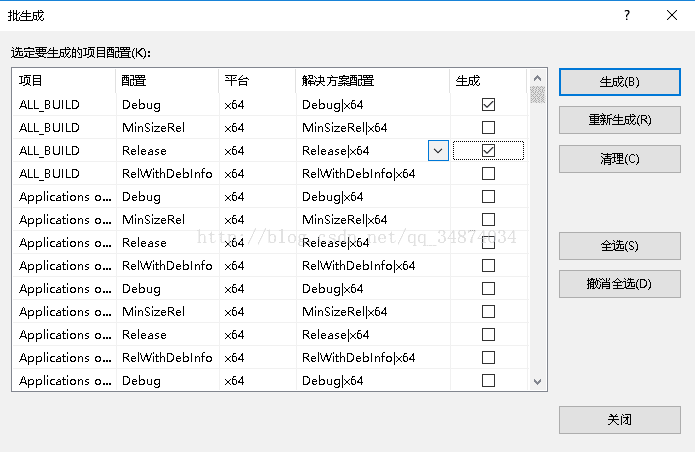The height and width of the screenshot is (452, 695).
Task: Click the 选定要生成的项目配置(K) label
Action: tap(81, 53)
